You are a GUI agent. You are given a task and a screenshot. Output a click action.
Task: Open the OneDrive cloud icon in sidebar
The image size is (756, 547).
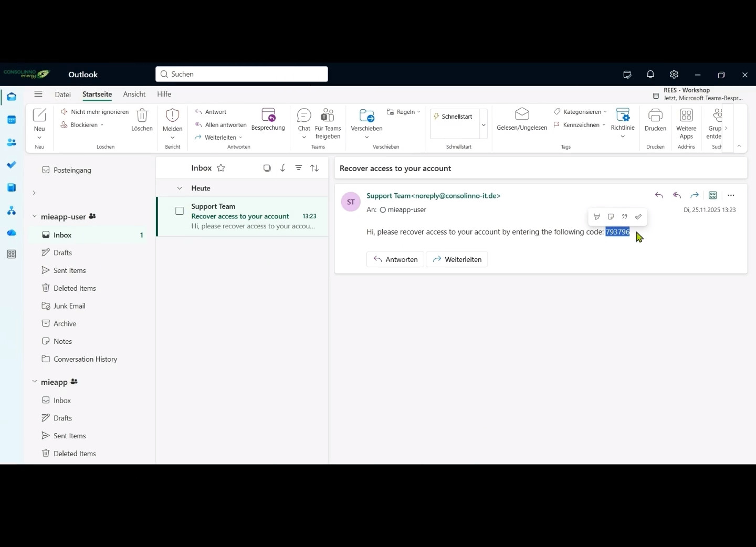[x=12, y=233]
